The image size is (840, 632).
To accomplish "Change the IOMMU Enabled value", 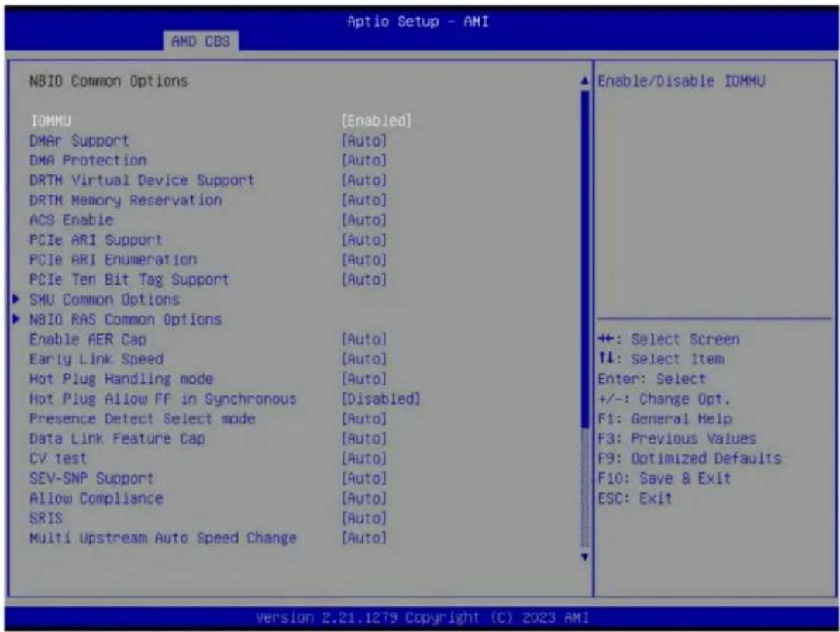I will (377, 121).
